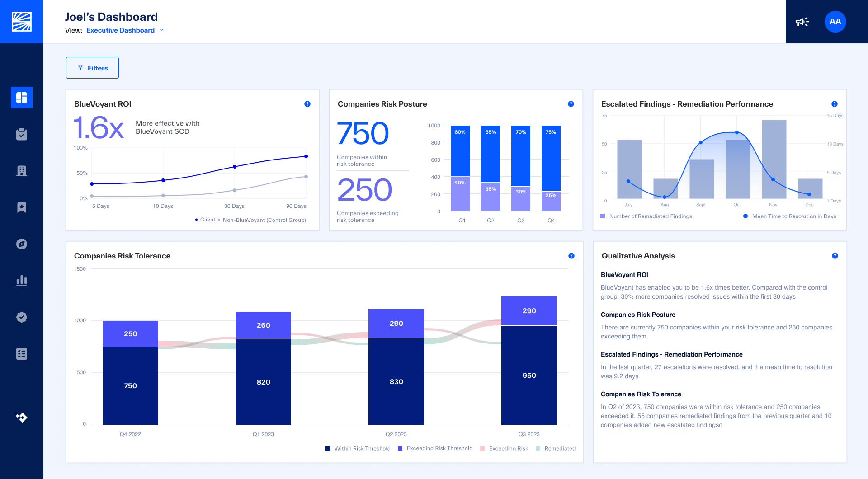Click the Exceeding Risk Threshold legend swatch

tap(400, 449)
